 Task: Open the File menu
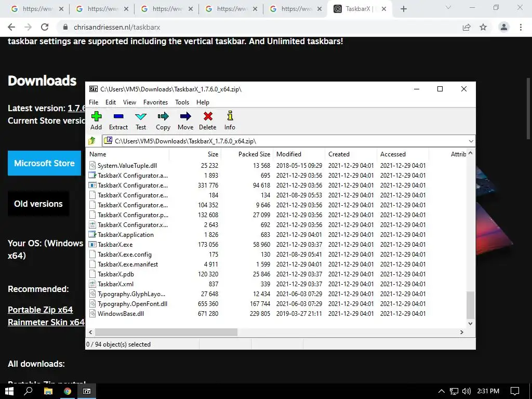point(94,102)
